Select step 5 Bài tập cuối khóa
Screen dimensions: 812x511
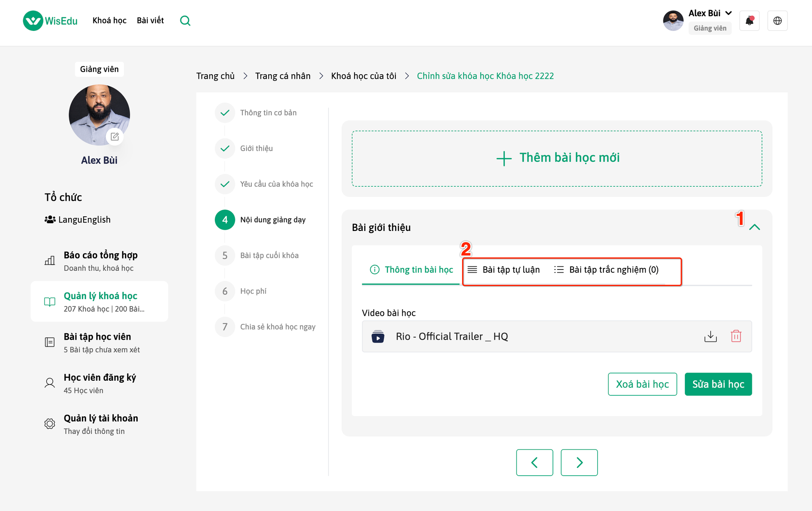click(269, 255)
